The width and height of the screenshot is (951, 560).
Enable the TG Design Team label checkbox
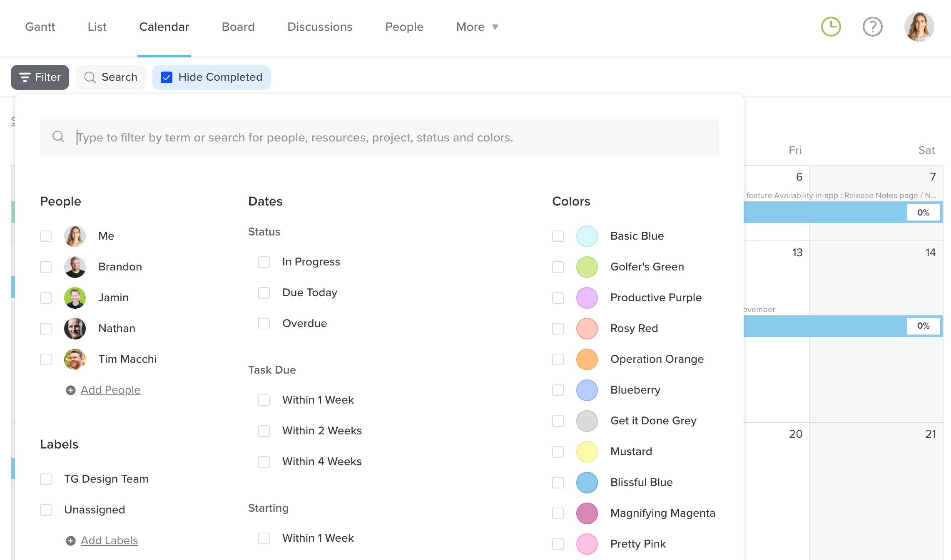pos(46,479)
